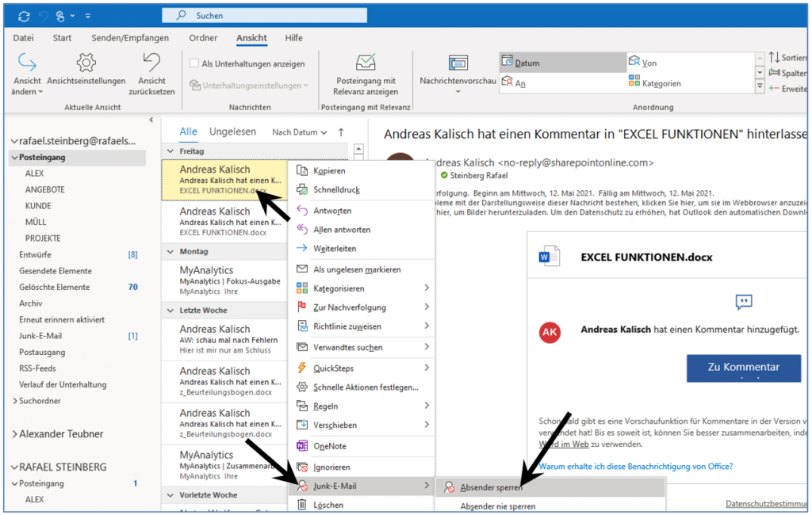Expand the Alexander Teubner account
The width and height of the screenshot is (812, 515).
pos(14,434)
